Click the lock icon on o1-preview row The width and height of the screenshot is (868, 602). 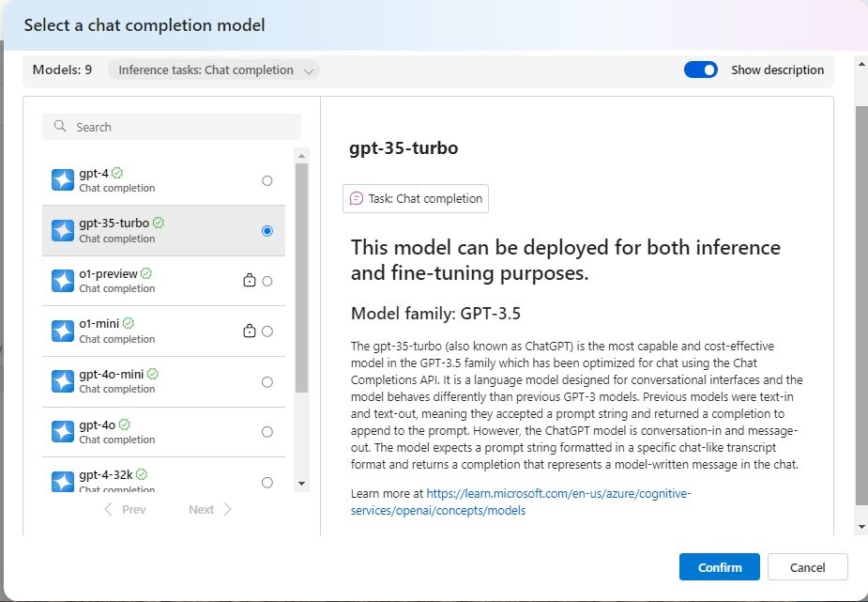[x=250, y=280]
